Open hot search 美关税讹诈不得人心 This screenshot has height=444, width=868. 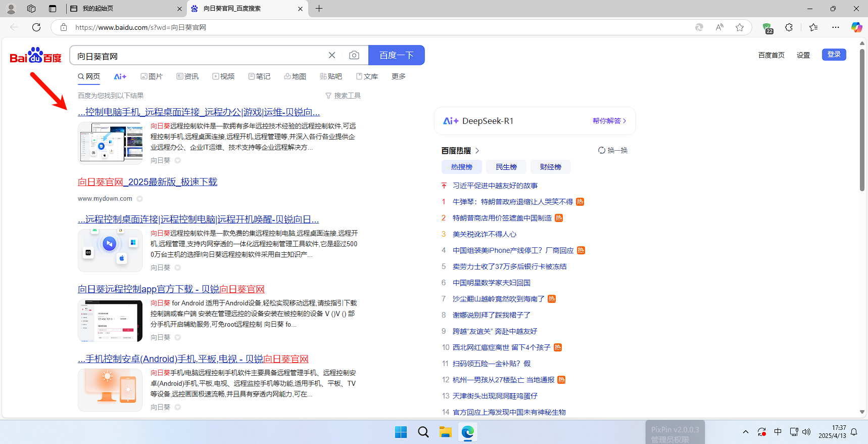(485, 234)
